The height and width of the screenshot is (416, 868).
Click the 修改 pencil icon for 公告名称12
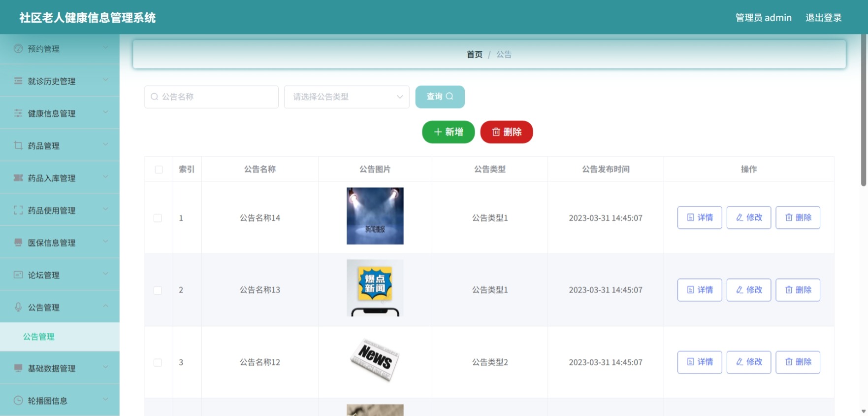(x=739, y=362)
